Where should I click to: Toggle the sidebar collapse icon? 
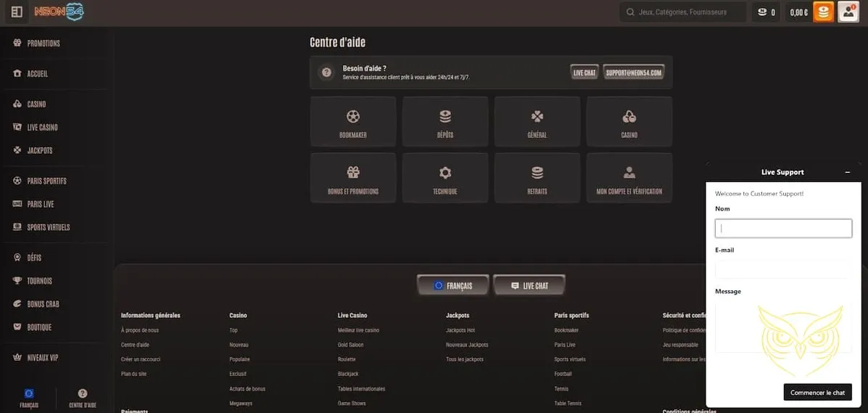click(x=17, y=12)
